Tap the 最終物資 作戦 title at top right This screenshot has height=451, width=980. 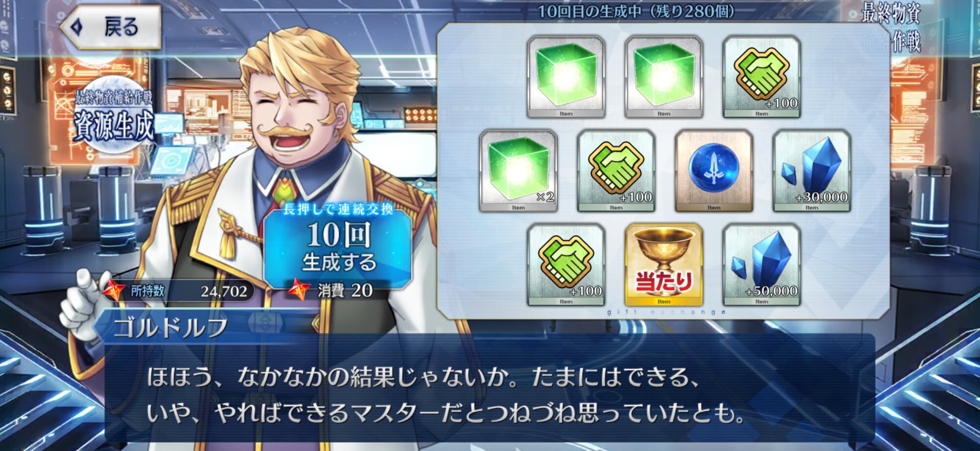tap(892, 27)
